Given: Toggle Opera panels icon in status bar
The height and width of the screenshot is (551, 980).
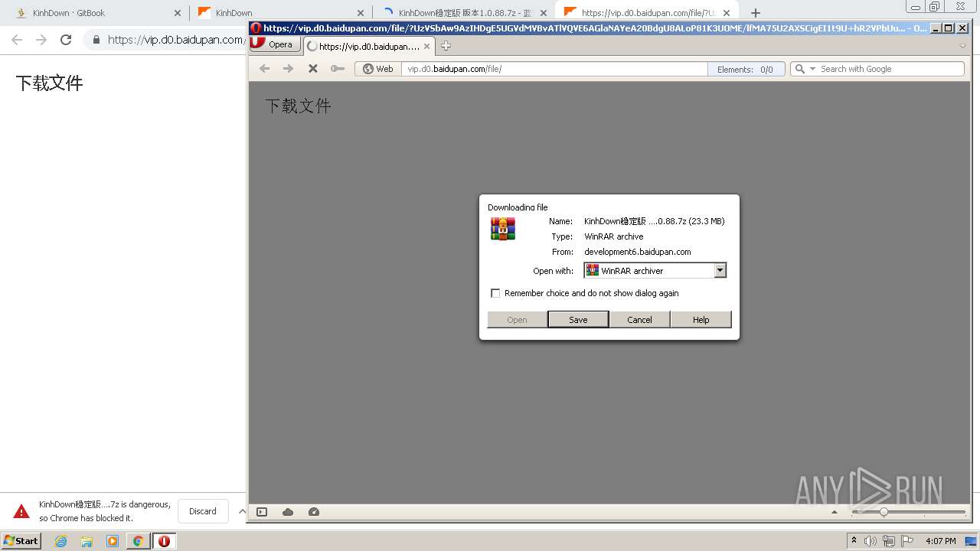Looking at the screenshot, I should (262, 512).
